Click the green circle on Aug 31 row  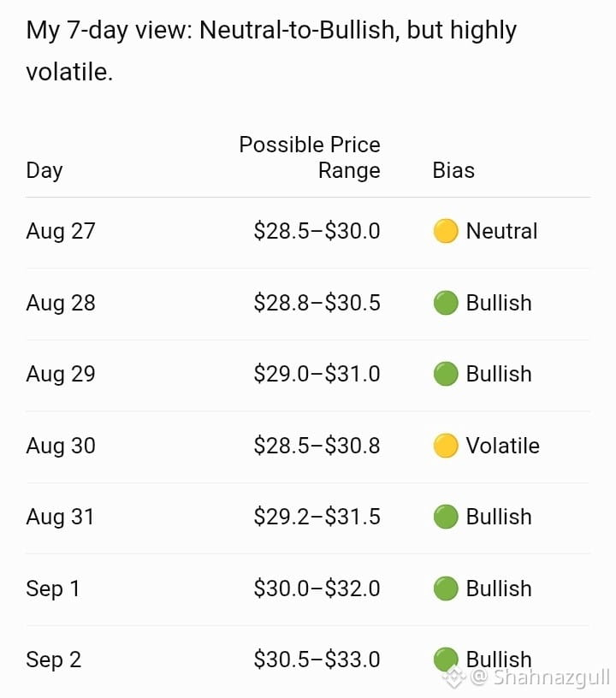tap(446, 517)
